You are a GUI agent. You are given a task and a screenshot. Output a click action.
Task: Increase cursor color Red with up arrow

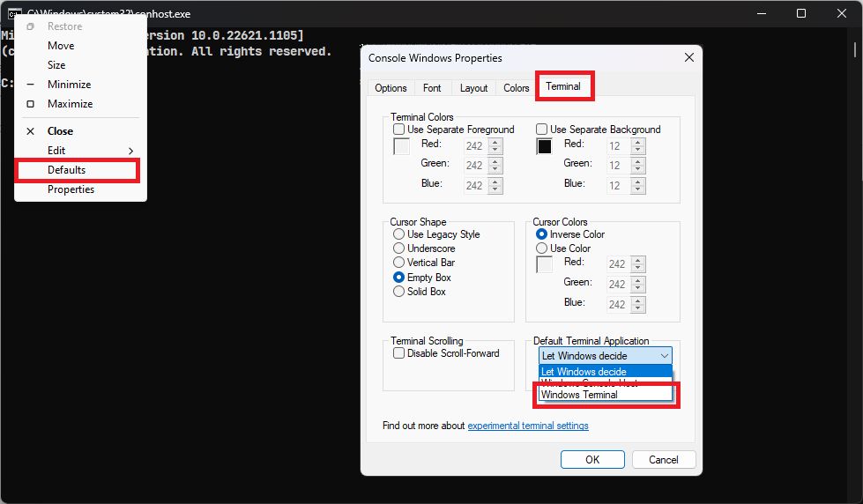638,260
